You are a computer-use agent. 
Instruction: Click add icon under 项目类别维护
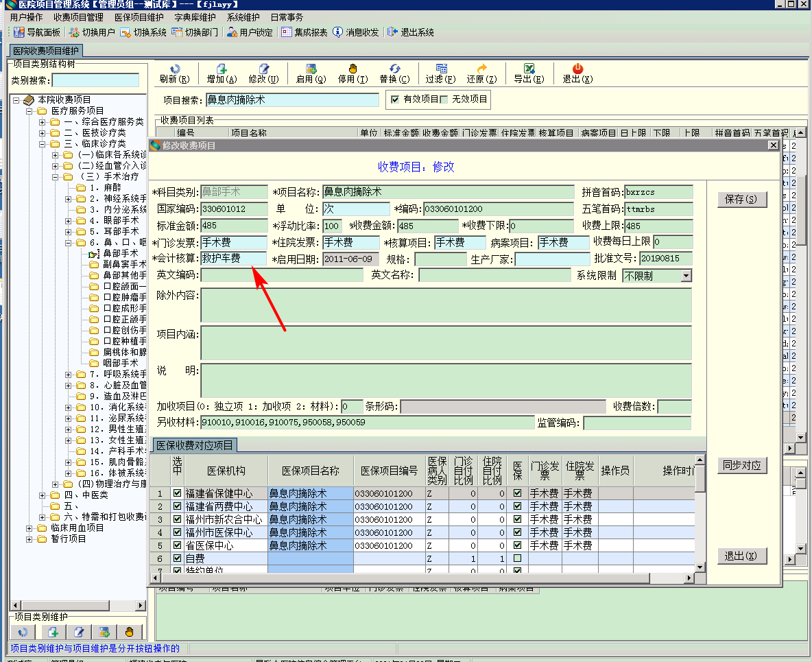(53, 632)
